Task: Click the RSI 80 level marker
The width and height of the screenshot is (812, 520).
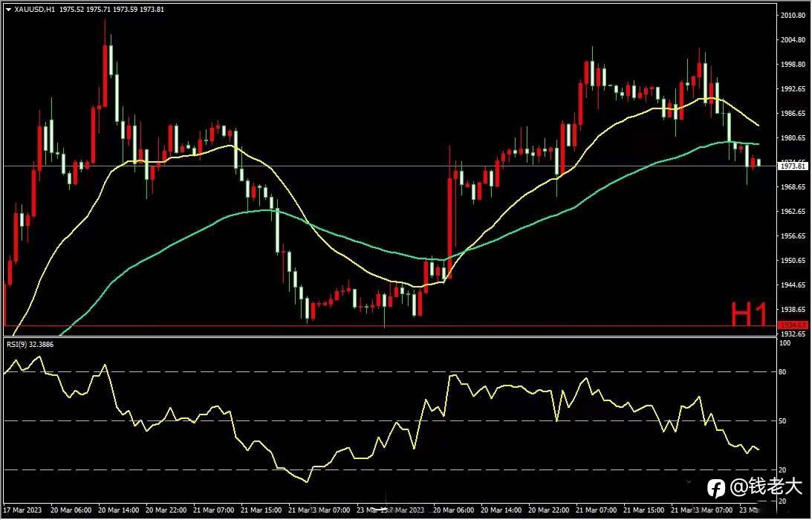Action: [x=782, y=372]
